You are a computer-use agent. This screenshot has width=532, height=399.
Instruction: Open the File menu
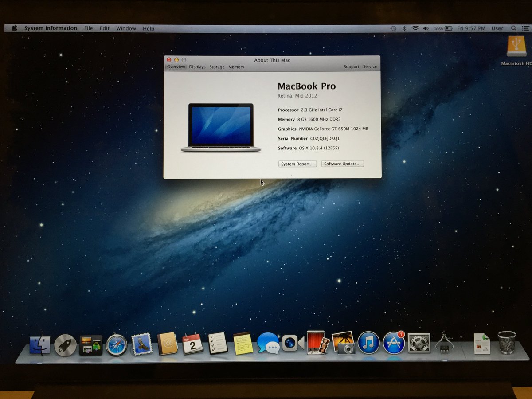point(89,28)
